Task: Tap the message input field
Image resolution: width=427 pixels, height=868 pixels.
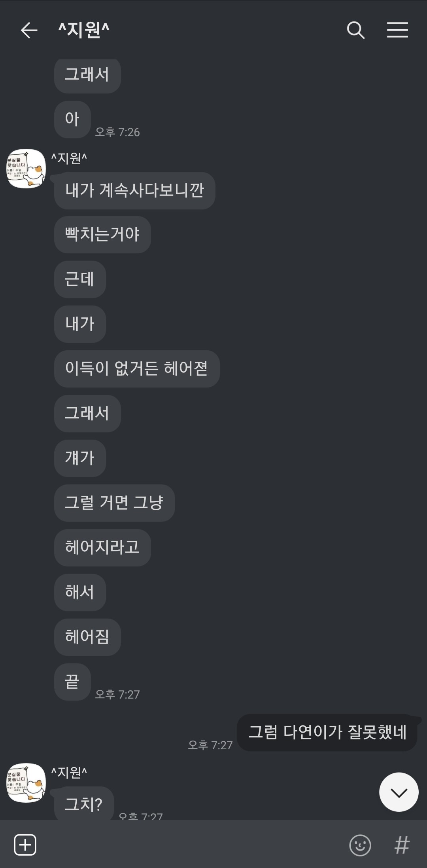Action: (190, 845)
